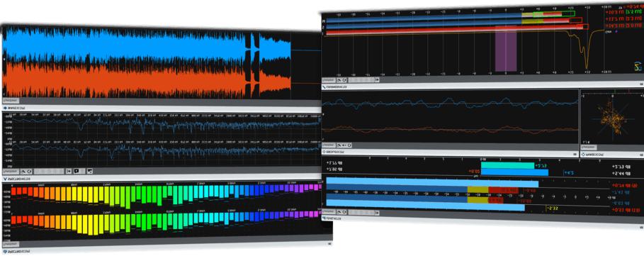Click the cyan bar in LevelMeter dynamics section
Screen dimensions: 644x256
[x=507, y=165]
